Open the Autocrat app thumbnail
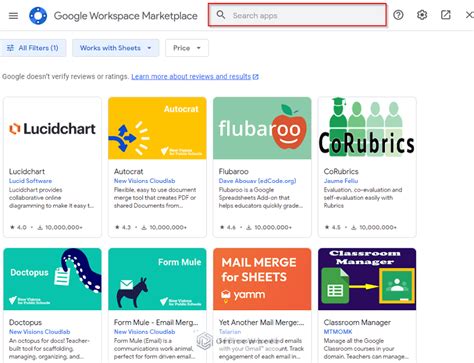The height and width of the screenshot is (363, 474). (157, 128)
